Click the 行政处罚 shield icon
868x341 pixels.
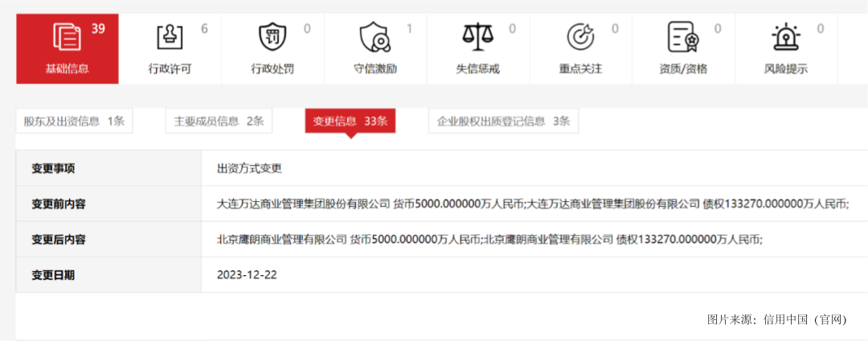coord(272,37)
